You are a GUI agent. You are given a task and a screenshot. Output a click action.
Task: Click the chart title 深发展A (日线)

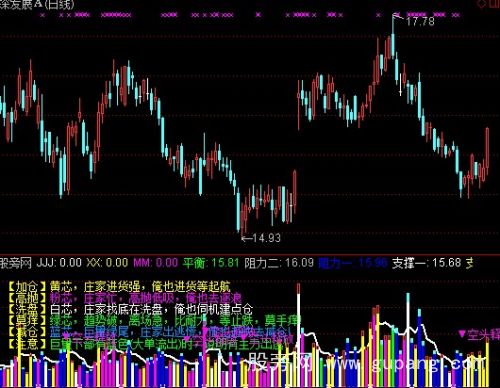[x=37, y=4]
